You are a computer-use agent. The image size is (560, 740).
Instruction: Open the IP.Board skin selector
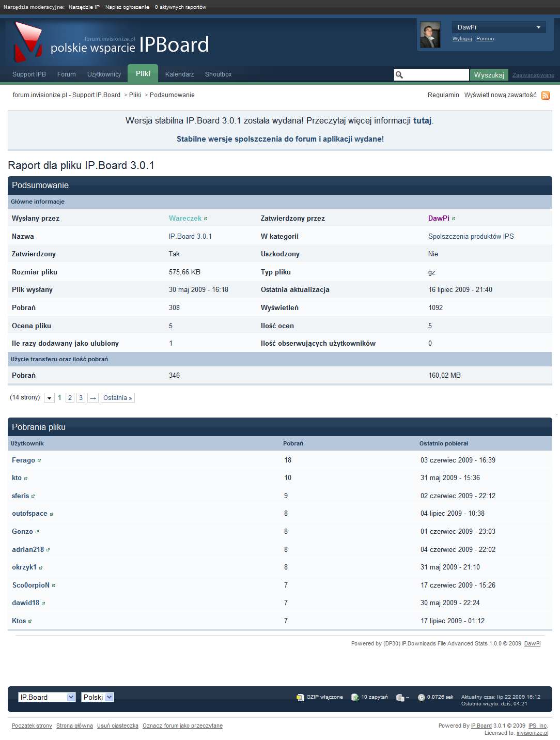tap(47, 697)
